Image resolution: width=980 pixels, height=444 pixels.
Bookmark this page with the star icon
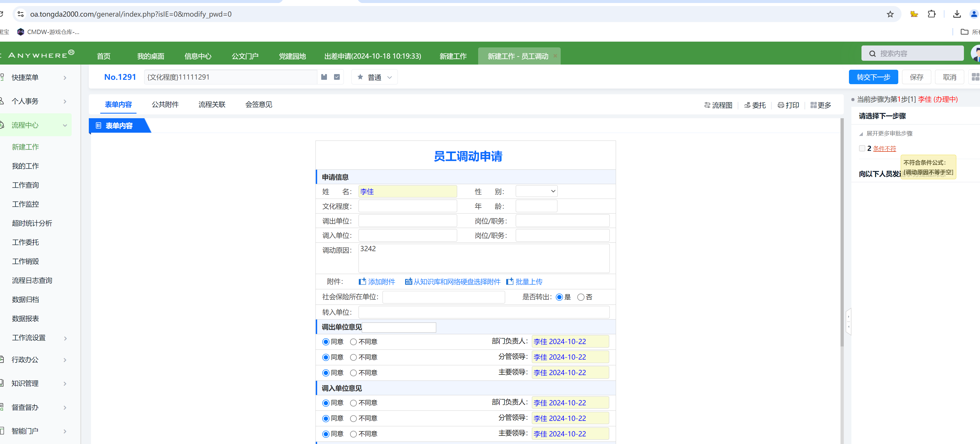tap(890, 14)
